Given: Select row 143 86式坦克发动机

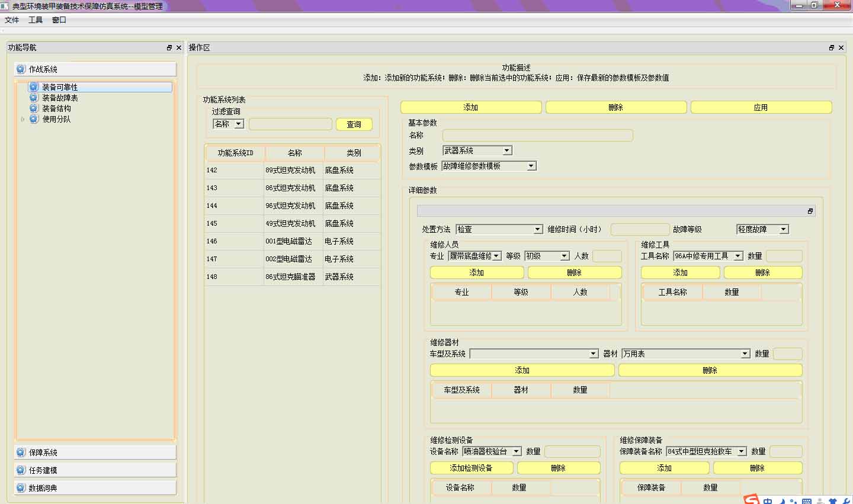Looking at the screenshot, I should 293,188.
